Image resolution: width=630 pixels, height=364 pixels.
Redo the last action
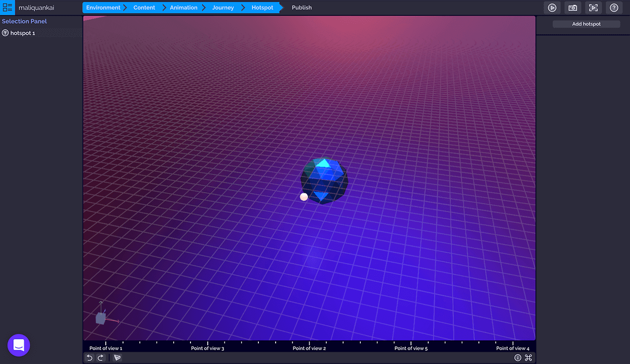(100, 358)
